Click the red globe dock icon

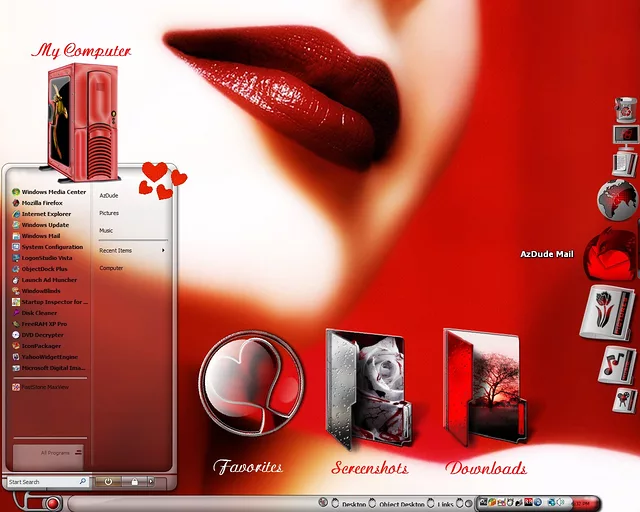click(x=618, y=200)
